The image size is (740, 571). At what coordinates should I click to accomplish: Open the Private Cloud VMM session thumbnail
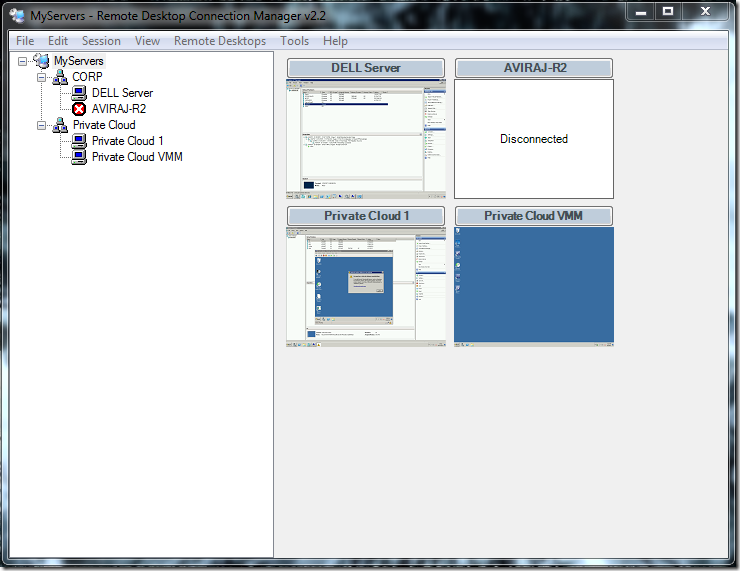coord(534,287)
